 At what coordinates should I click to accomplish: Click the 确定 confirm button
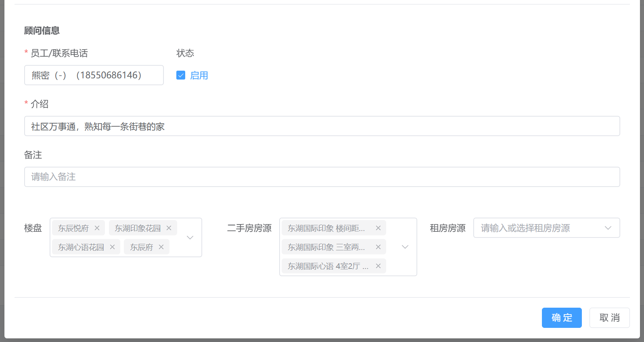(561, 318)
